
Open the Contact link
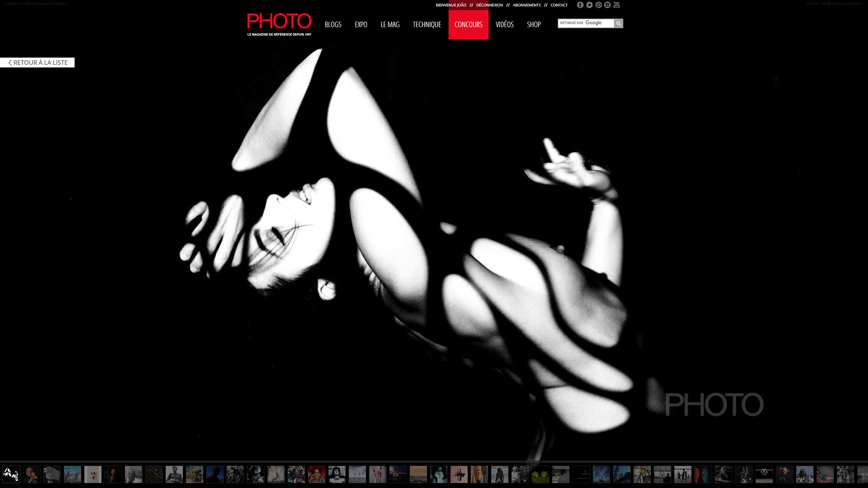click(x=559, y=5)
